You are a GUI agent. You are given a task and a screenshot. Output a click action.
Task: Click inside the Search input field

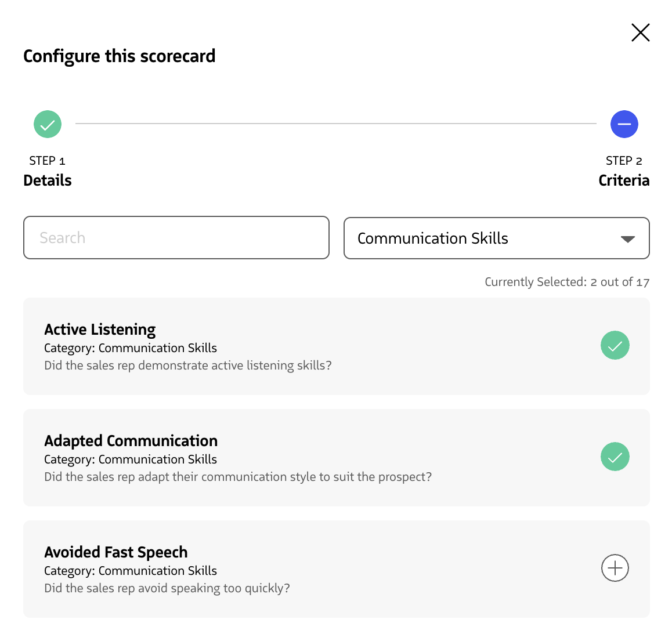pyautogui.click(x=174, y=237)
